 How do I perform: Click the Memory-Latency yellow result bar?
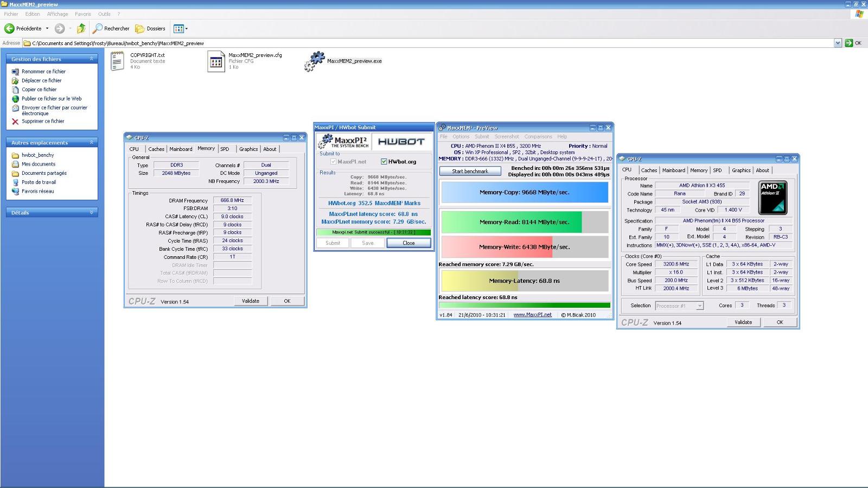click(525, 281)
